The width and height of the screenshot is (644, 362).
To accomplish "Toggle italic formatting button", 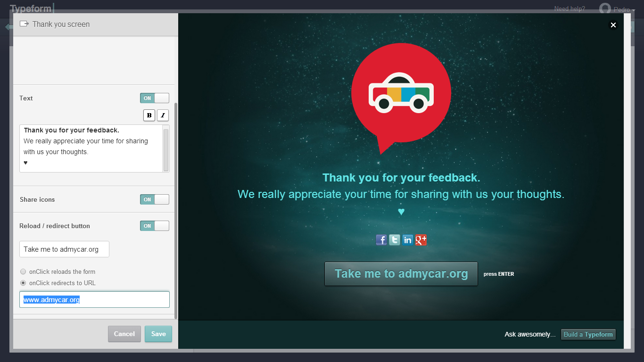I will (163, 115).
